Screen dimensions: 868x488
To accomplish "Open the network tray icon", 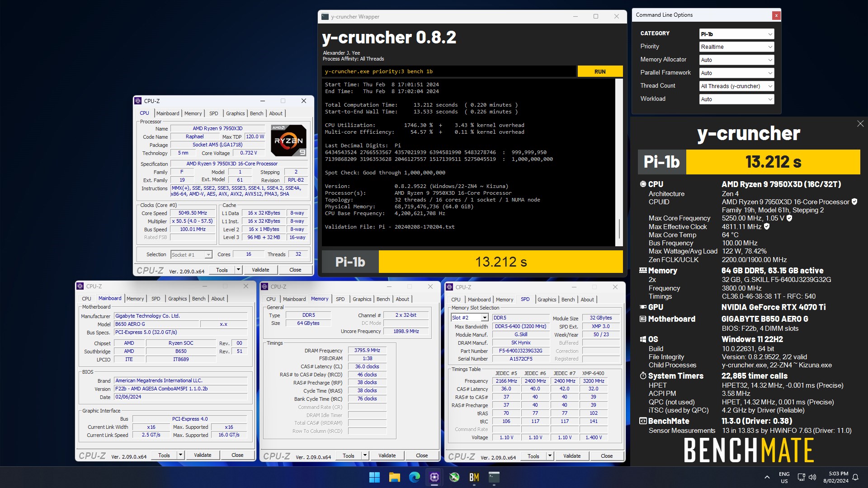I will 801,477.
